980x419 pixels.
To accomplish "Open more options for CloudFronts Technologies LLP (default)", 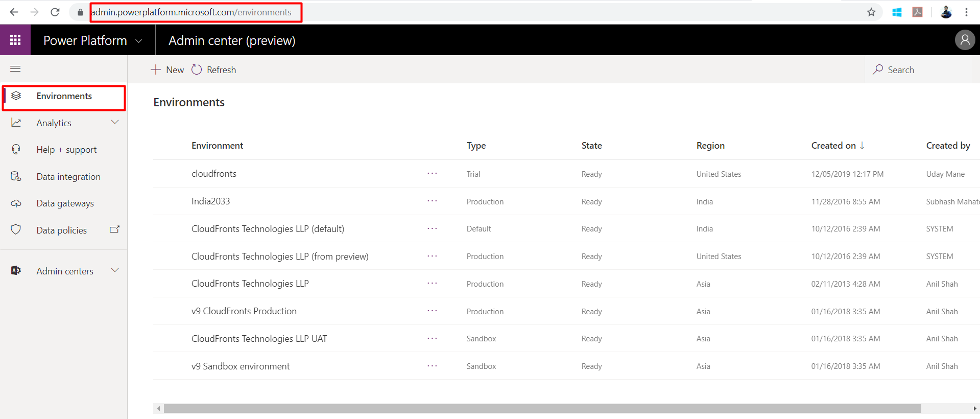I will 432,228.
